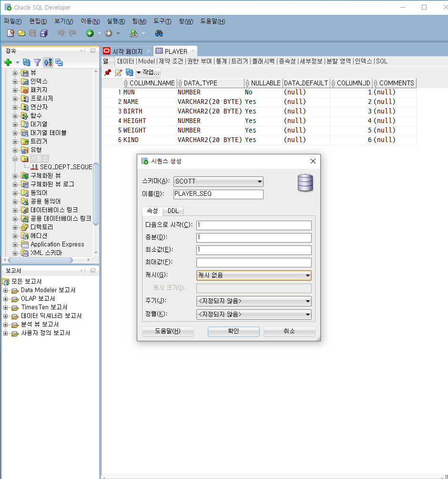Expand the 인덱스 tree node
The width and height of the screenshot is (448, 479).
click(15, 82)
